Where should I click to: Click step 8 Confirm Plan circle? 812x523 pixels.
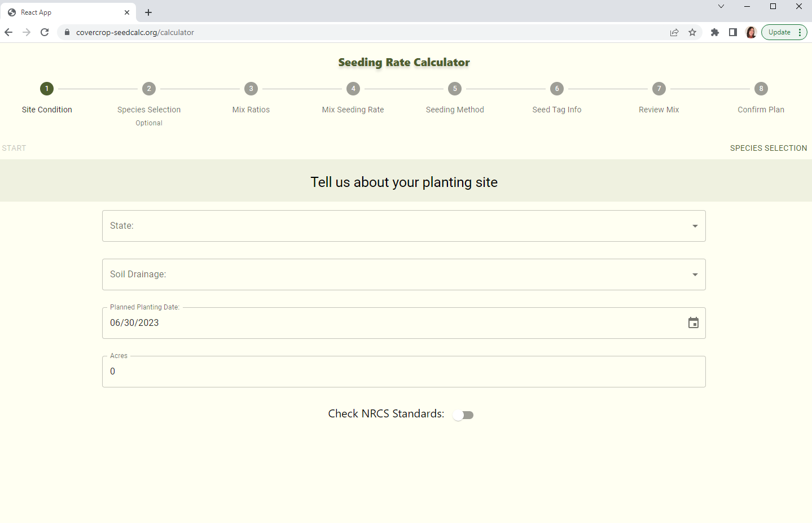click(761, 89)
